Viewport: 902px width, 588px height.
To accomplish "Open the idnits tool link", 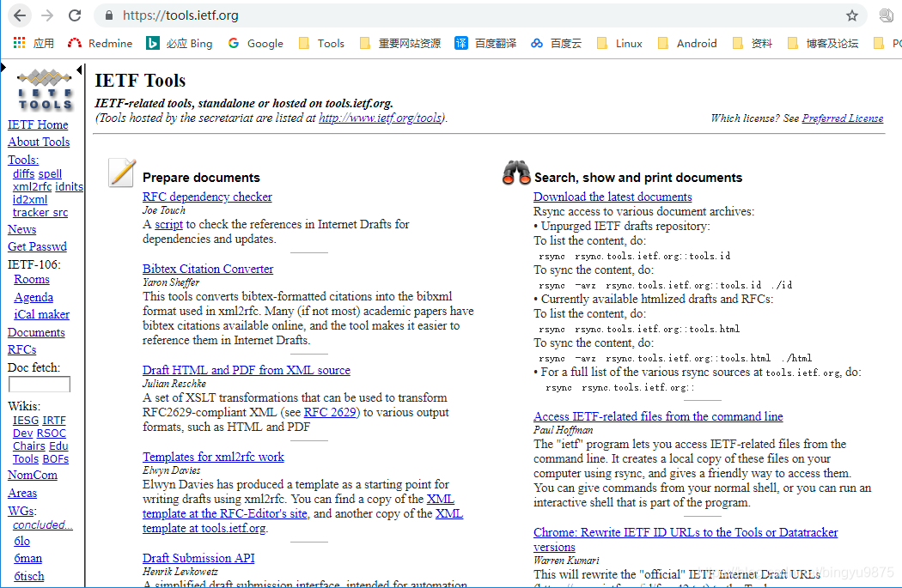I will [x=69, y=187].
